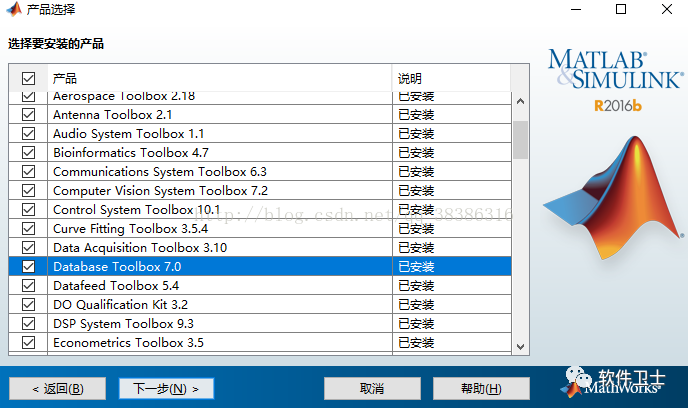Screen dimensions: 688x408
Task: Toggle Datafeed Toolbox 5.4 checkbox
Action: 29,286
